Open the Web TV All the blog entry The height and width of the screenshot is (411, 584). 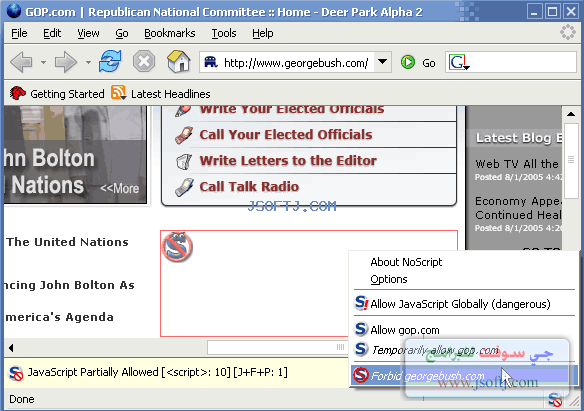pyautogui.click(x=517, y=164)
